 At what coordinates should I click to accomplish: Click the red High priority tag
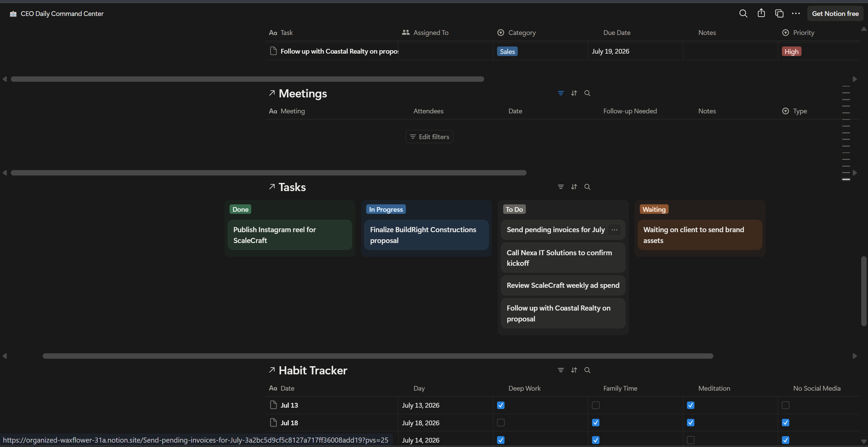(791, 51)
